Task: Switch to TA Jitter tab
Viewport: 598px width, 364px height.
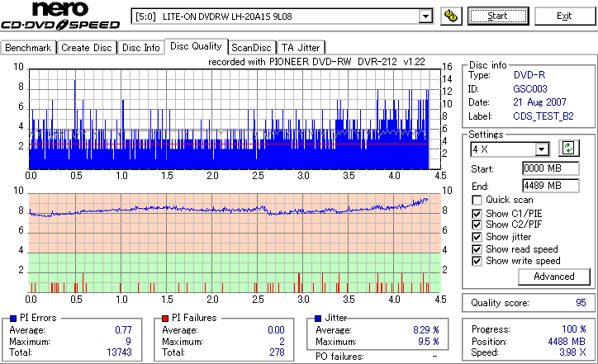Action: 301,48
